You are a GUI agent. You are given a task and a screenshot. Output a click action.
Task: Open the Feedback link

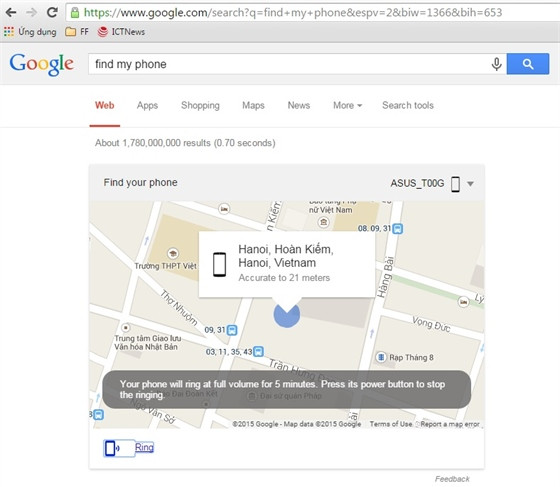(x=452, y=479)
